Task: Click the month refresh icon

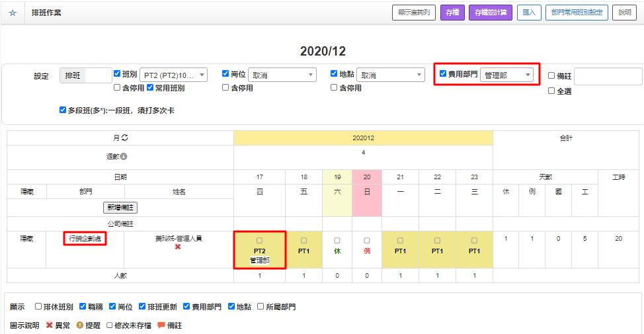Action: tap(125, 138)
